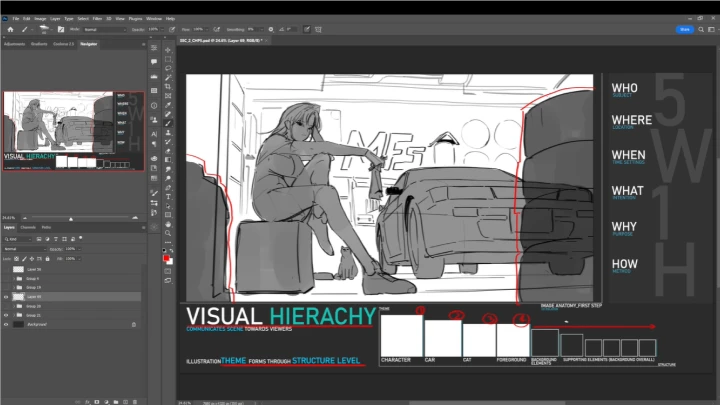Open brush Mode dropdown in options bar
720x405 pixels.
[x=105, y=29]
